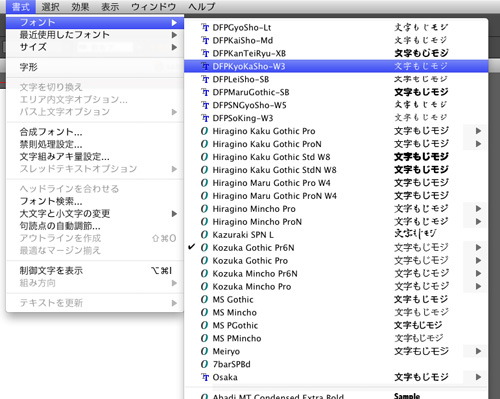The width and height of the screenshot is (500, 399).
Task: Click TrueType icon beside Osaka
Action: pos(205,377)
